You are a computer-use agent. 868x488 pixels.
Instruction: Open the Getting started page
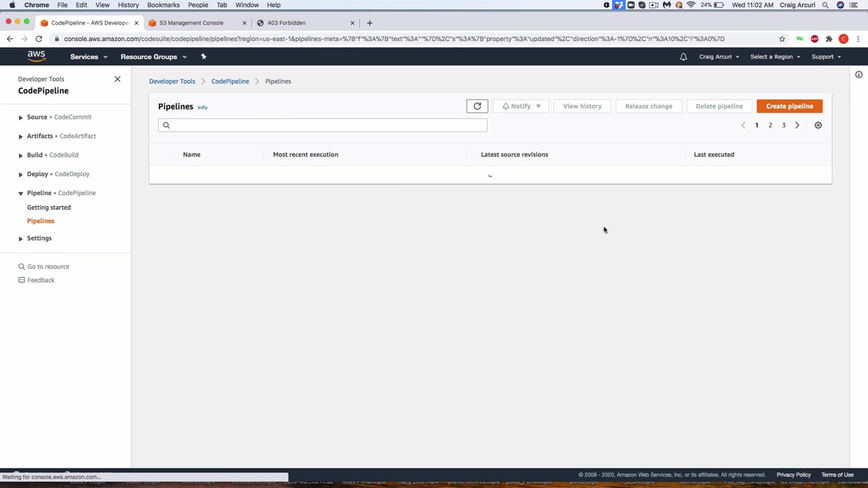point(49,207)
